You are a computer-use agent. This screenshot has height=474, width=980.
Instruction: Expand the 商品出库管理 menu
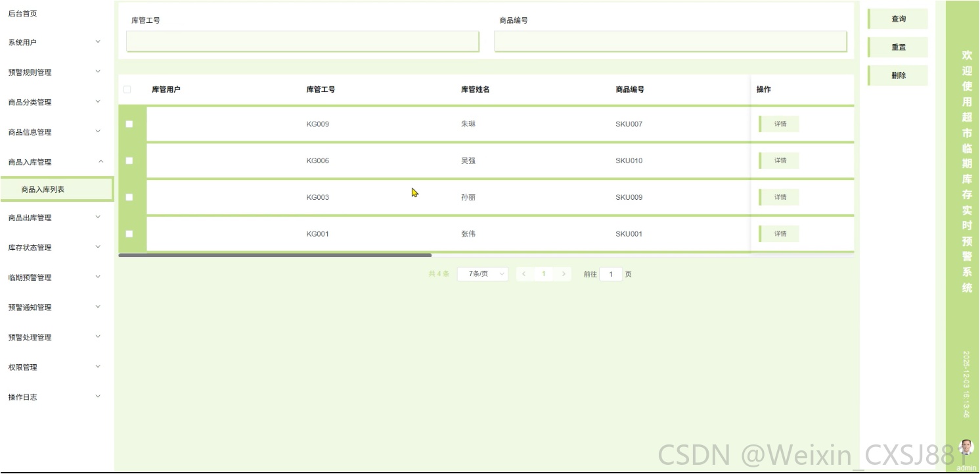coord(56,218)
